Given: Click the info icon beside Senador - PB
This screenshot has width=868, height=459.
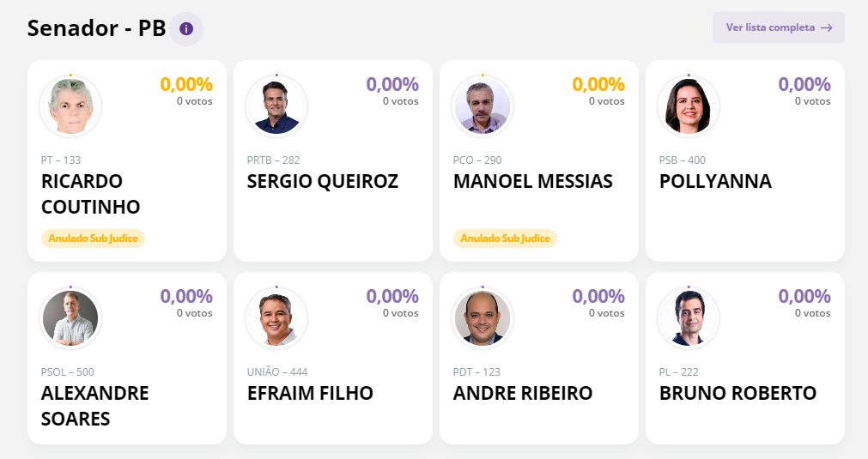Looking at the screenshot, I should (186, 29).
